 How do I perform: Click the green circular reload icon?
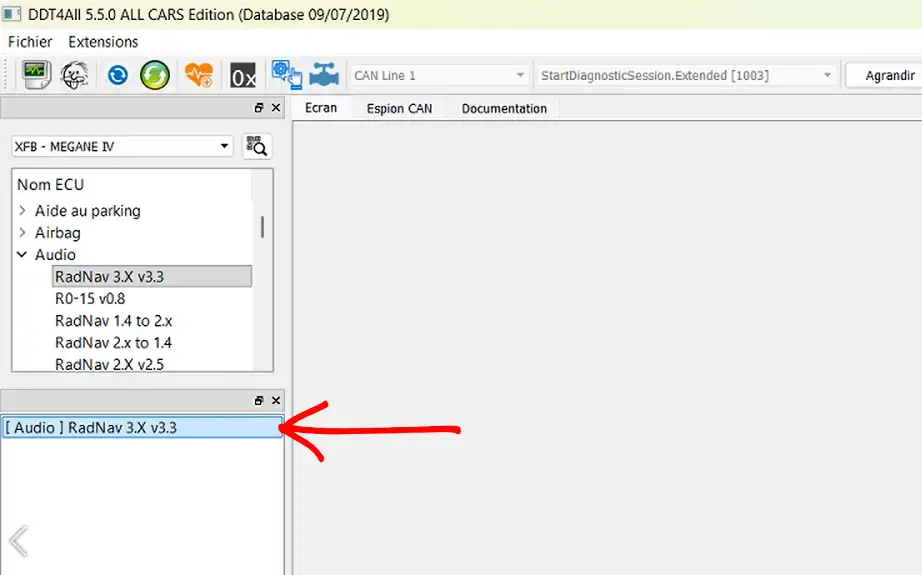155,75
